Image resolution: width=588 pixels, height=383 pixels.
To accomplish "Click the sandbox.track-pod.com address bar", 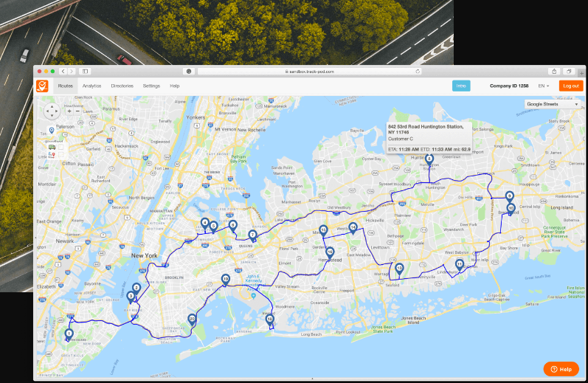I will pyautogui.click(x=309, y=72).
